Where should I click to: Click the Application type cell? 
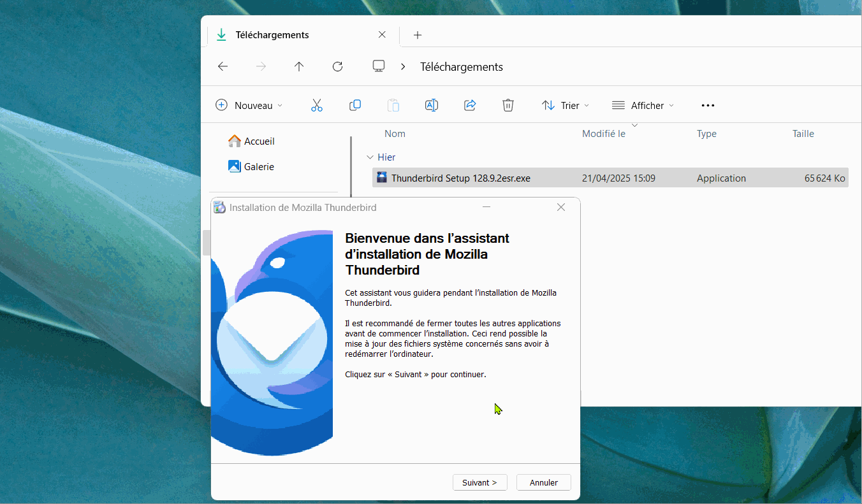[721, 178]
